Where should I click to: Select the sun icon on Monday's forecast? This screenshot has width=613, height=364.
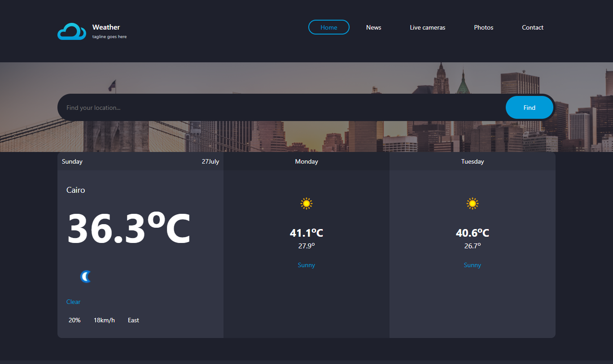[x=306, y=203]
